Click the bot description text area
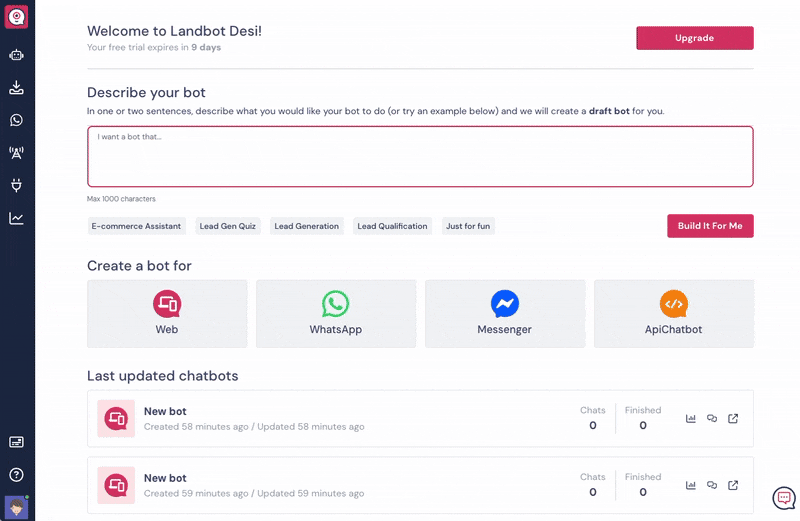This screenshot has width=800, height=521. pyautogui.click(x=420, y=156)
